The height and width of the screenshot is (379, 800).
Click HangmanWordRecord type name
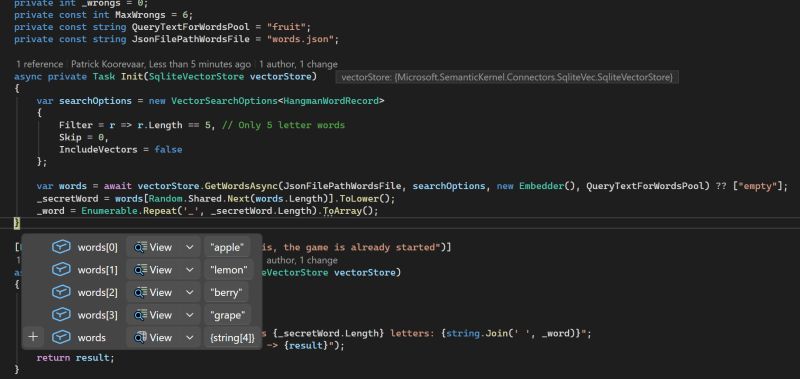(331, 101)
